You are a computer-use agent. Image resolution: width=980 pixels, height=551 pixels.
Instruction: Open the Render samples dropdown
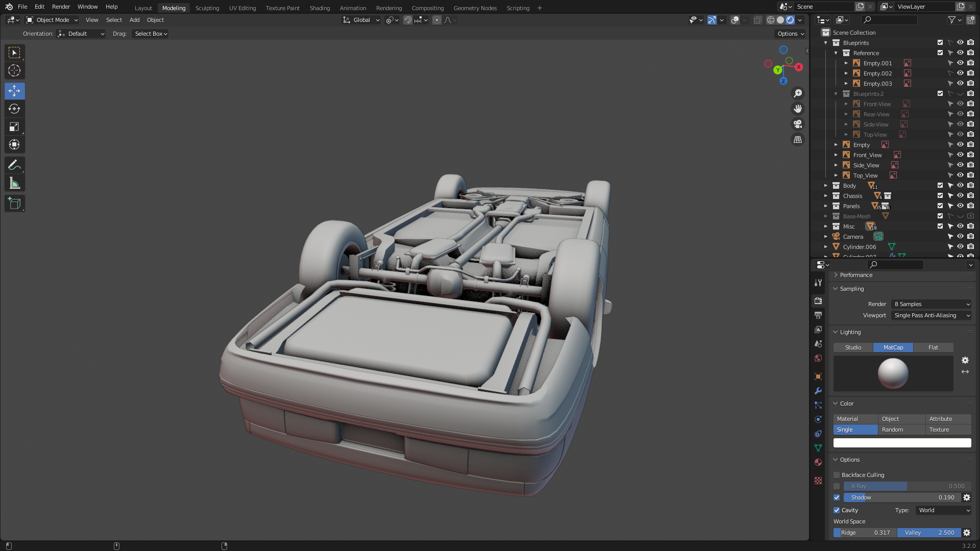pyautogui.click(x=931, y=304)
